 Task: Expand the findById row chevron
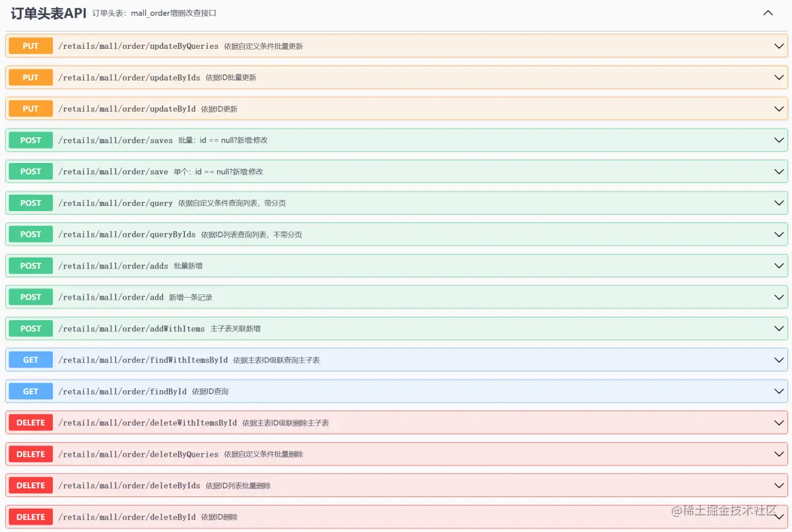779,391
